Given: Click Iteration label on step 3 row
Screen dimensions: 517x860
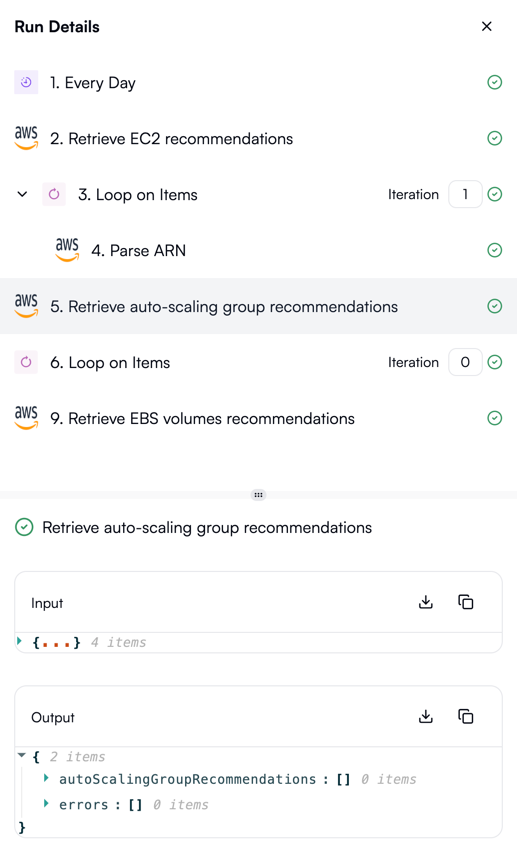Looking at the screenshot, I should click(x=413, y=194).
